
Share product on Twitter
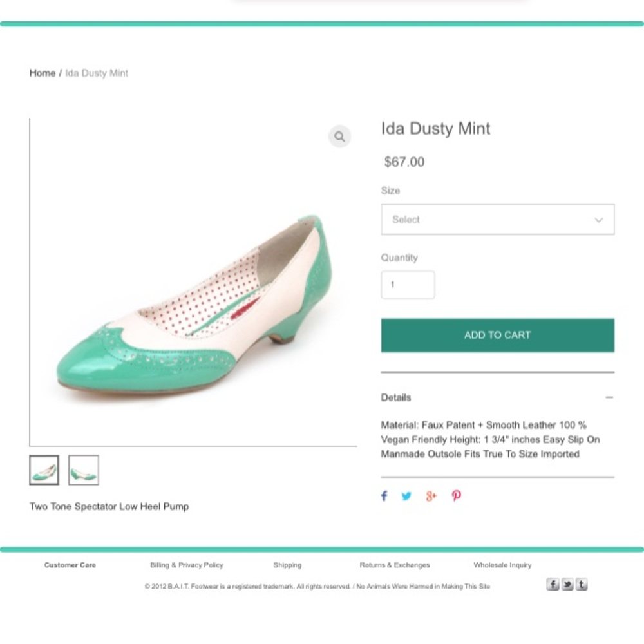406,496
